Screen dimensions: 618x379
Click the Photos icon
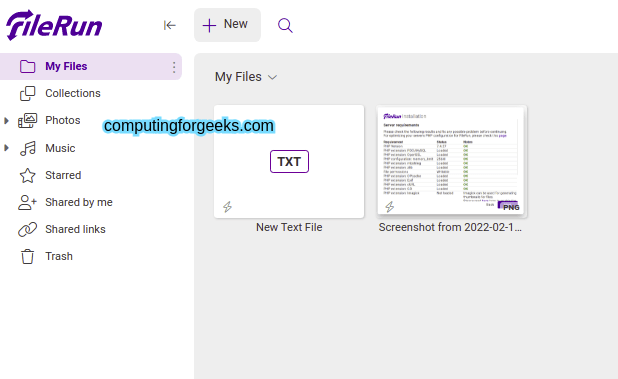[x=28, y=120]
